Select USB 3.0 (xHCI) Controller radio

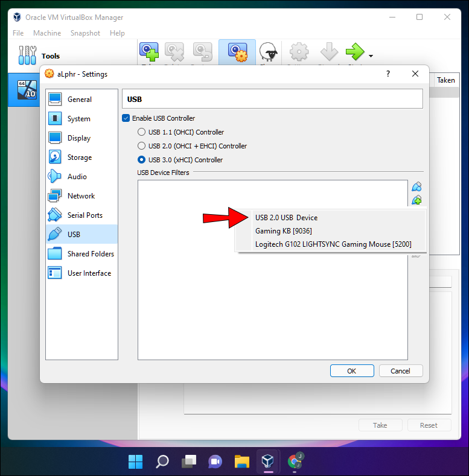tap(141, 160)
